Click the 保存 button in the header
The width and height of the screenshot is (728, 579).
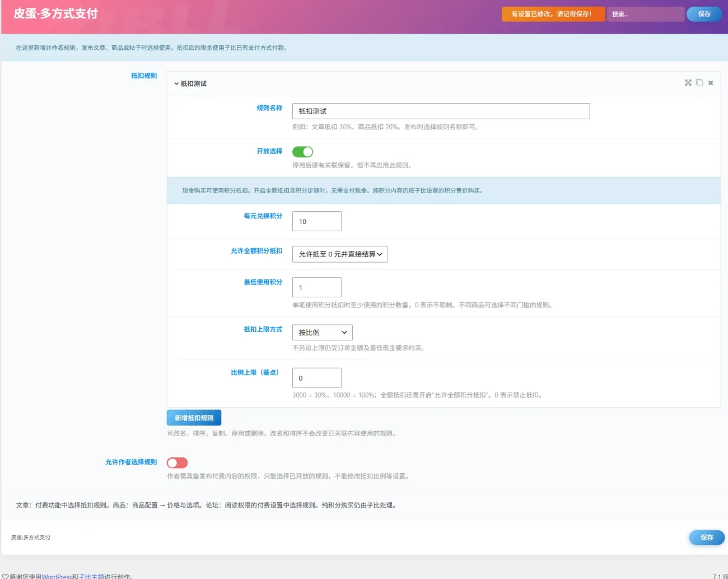[x=704, y=14]
